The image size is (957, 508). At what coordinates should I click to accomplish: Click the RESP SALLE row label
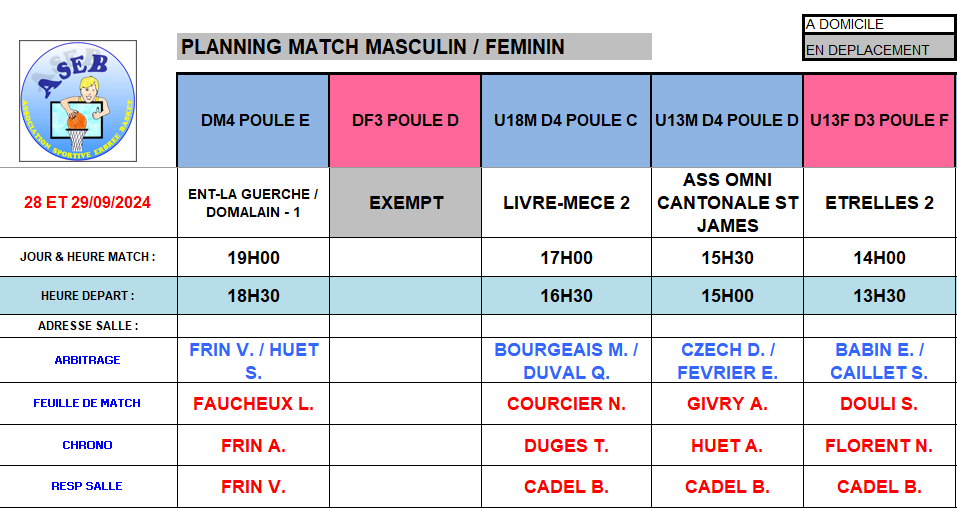[x=88, y=486]
